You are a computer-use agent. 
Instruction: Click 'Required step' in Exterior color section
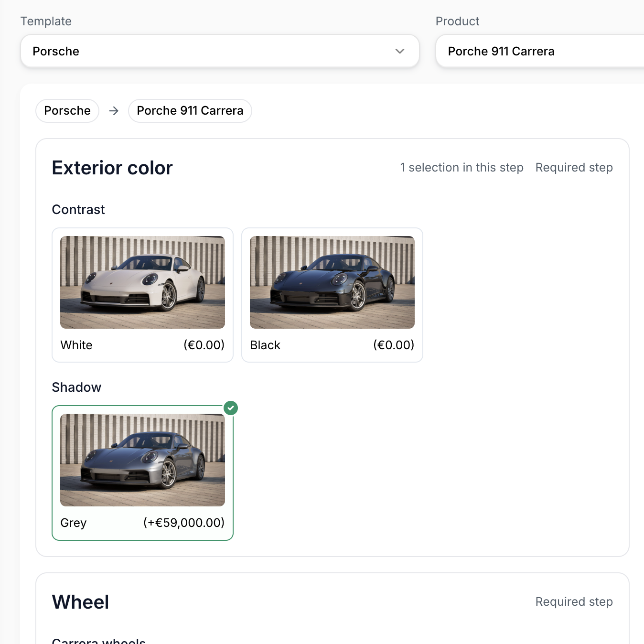pyautogui.click(x=574, y=168)
